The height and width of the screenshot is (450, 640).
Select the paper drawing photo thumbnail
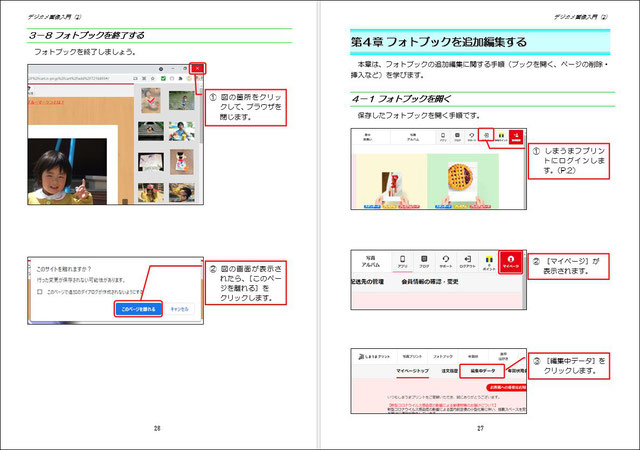point(151,162)
